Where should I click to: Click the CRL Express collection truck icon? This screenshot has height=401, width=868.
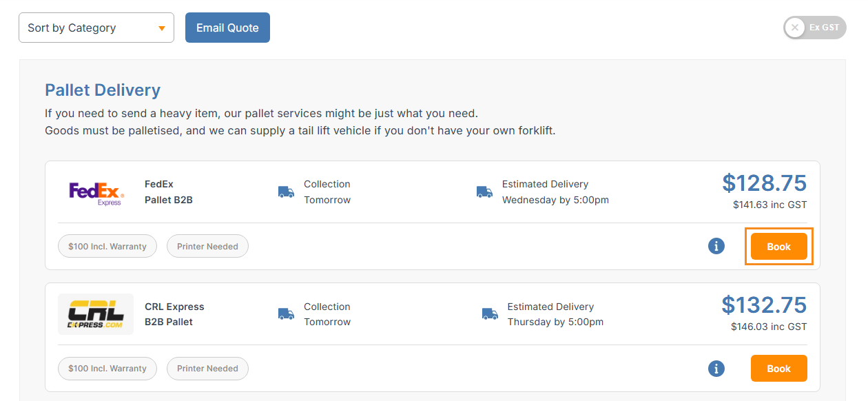tap(286, 314)
